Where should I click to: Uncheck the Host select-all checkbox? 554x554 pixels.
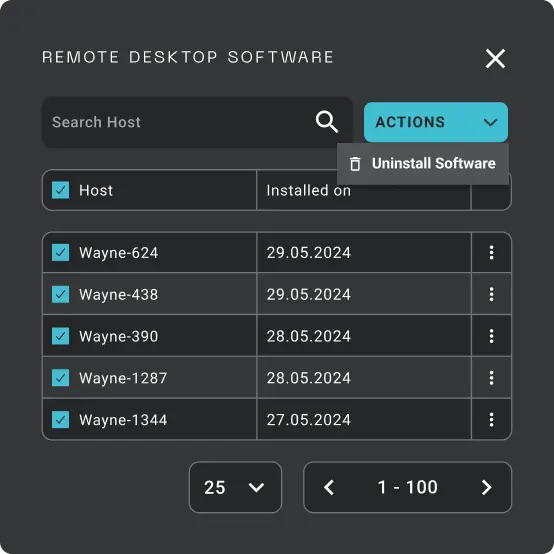tap(60, 190)
